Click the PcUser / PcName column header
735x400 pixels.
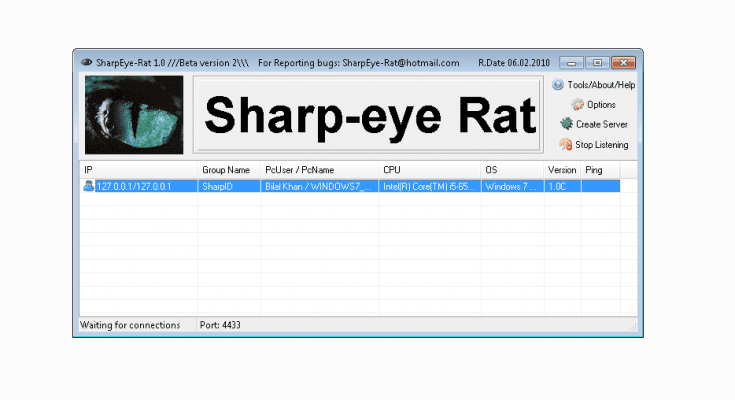(x=319, y=171)
